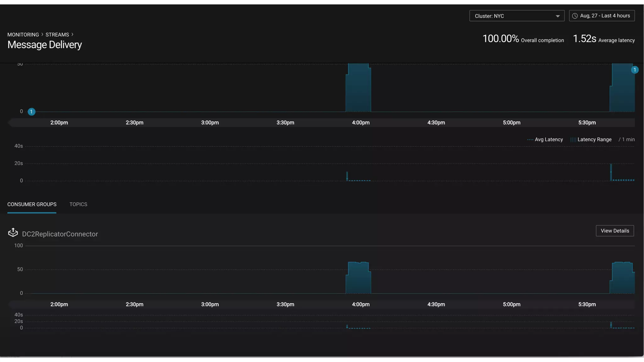Click the chevron after STREAMS breadcrumb
Screen dimensions: 644x362
pos(72,35)
